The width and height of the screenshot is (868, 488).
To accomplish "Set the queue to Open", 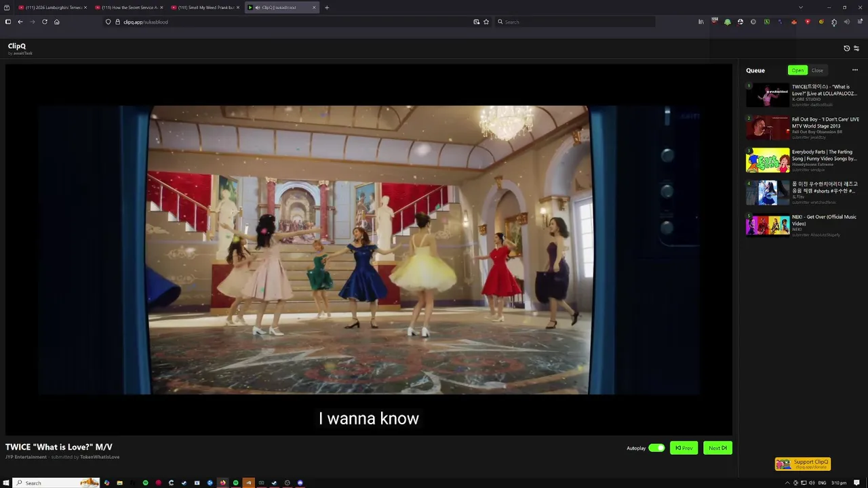I will [797, 70].
